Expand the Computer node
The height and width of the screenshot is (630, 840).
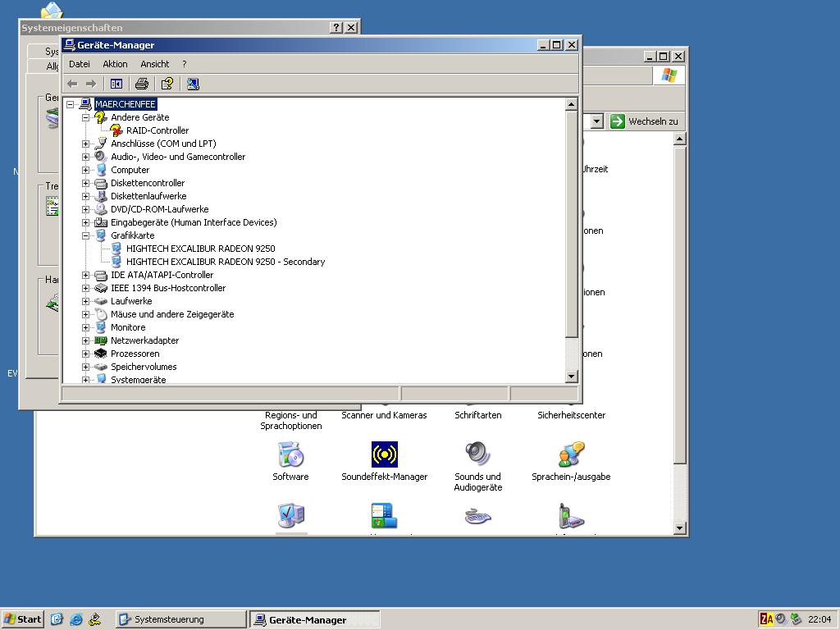tap(85, 170)
